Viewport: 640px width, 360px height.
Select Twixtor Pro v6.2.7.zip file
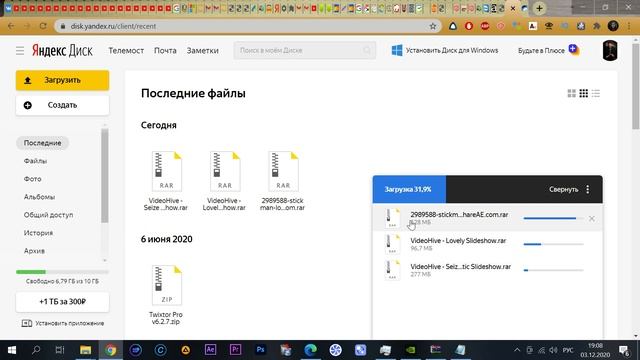click(166, 295)
